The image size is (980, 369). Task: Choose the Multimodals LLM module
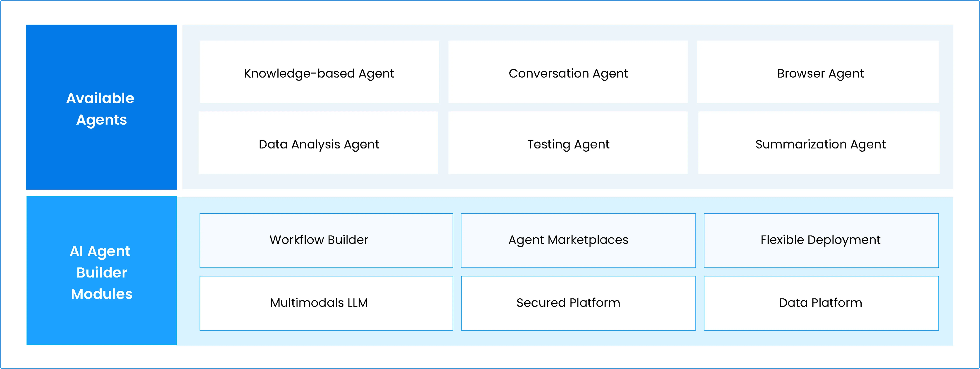coord(326,303)
